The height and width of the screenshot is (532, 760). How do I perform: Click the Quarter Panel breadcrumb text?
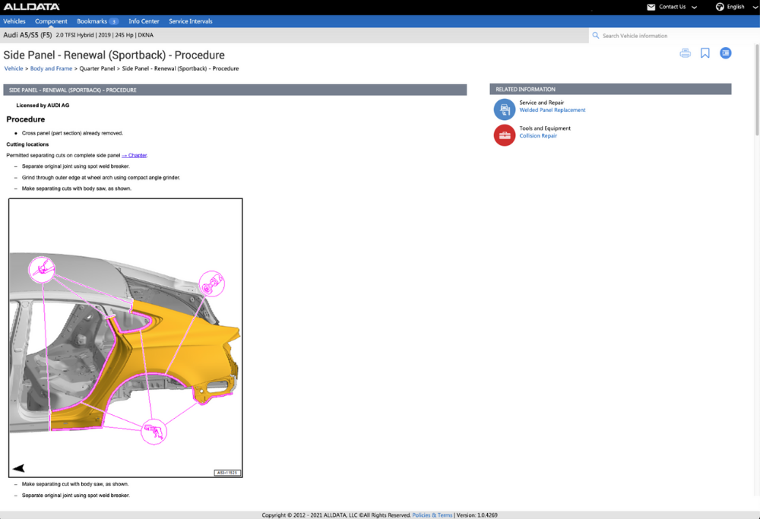point(97,68)
